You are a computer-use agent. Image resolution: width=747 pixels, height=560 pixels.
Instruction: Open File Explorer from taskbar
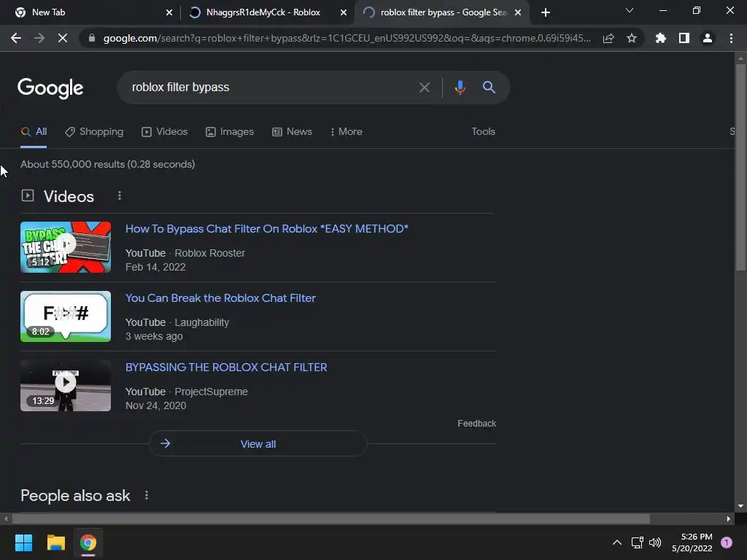point(55,542)
